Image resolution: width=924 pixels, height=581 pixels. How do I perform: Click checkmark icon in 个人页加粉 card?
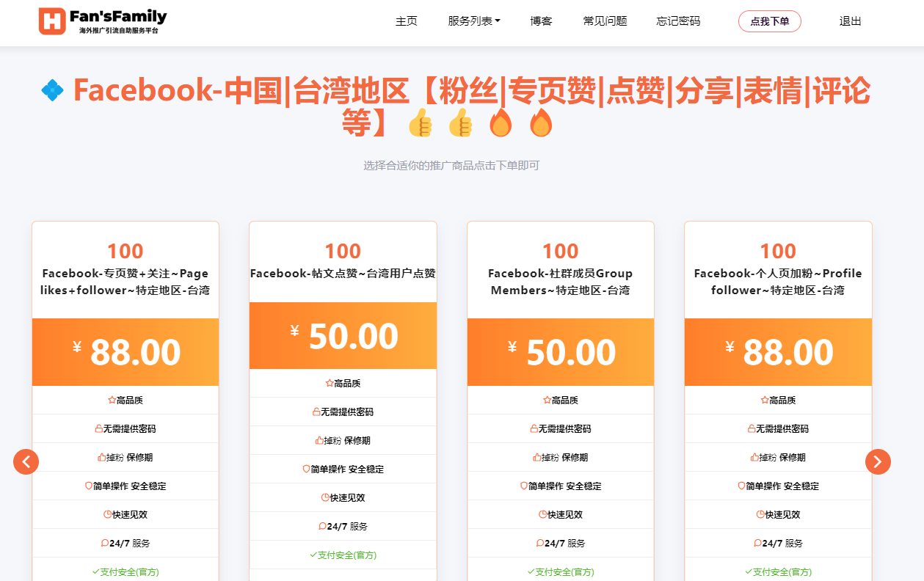point(749,571)
